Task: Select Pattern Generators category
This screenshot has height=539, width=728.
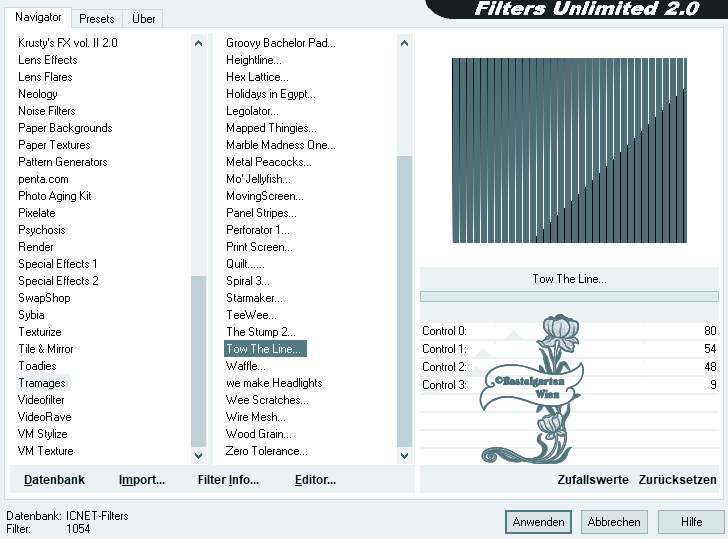Action: click(63, 162)
